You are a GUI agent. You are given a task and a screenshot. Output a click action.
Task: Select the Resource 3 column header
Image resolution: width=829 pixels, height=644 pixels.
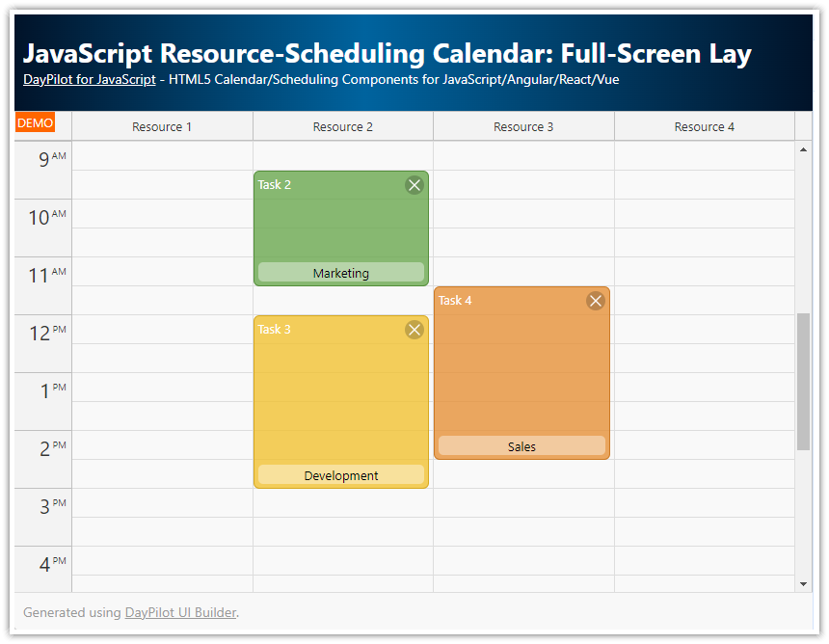[x=522, y=126]
